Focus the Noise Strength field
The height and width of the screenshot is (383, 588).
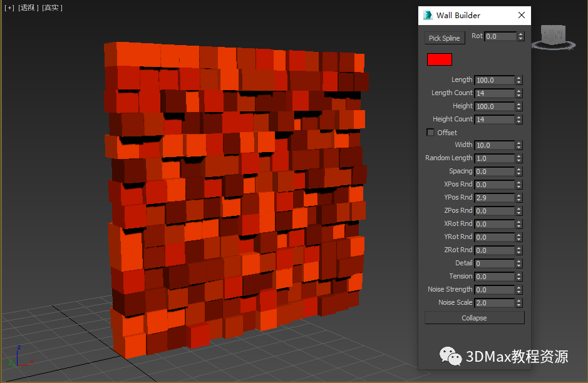pos(495,290)
